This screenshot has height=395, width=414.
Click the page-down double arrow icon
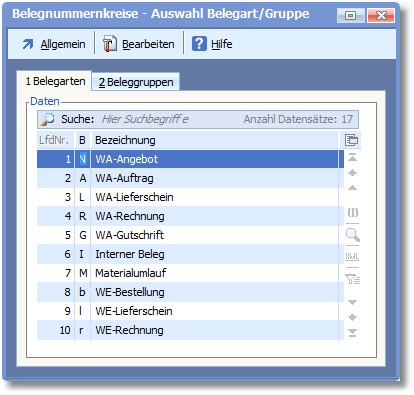coord(352,317)
